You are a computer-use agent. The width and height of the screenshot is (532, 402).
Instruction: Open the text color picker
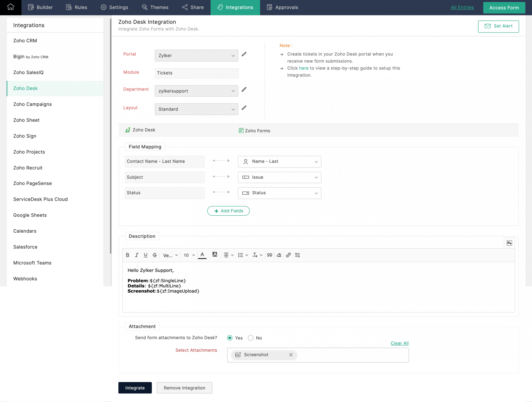point(202,255)
